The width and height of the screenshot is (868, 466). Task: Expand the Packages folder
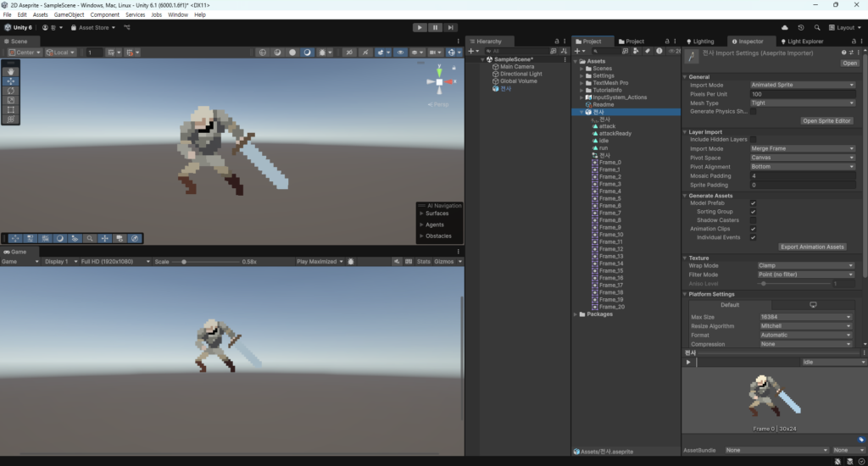pos(576,314)
